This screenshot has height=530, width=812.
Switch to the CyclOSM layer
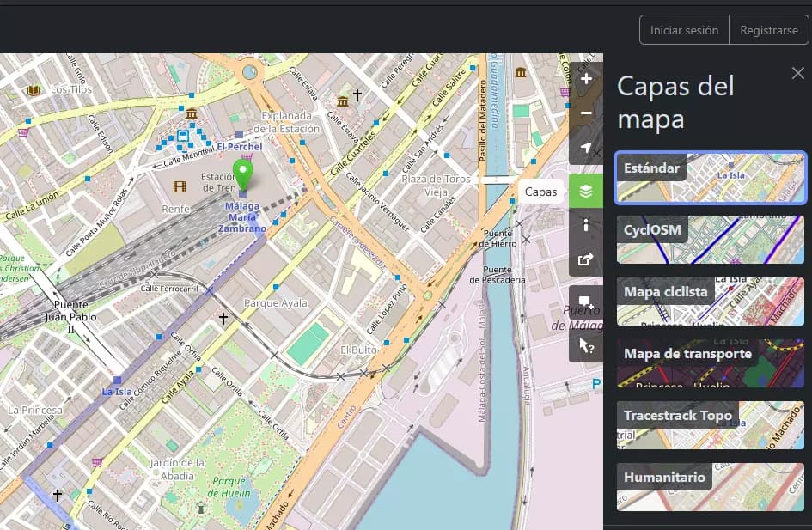click(x=710, y=240)
